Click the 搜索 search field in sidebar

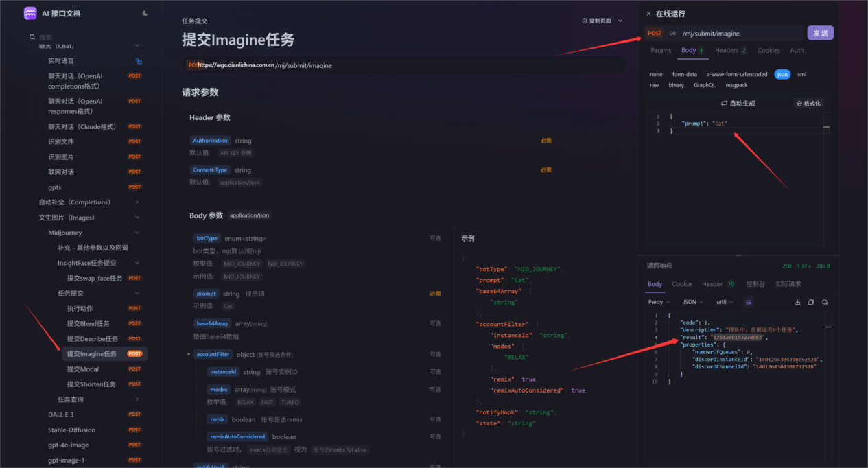(88, 37)
